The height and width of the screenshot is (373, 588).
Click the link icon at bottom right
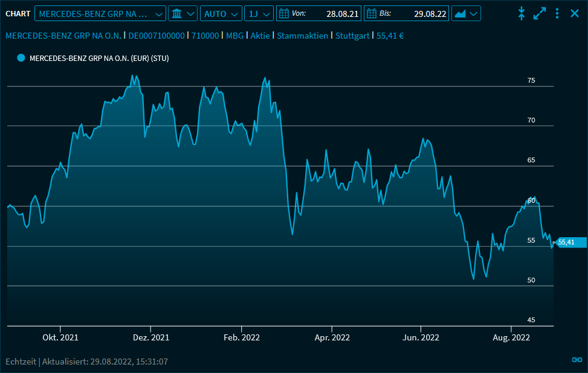pyautogui.click(x=577, y=360)
